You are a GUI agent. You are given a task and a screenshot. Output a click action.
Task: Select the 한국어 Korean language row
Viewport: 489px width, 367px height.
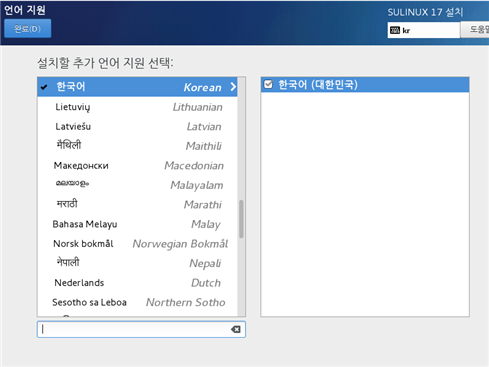tap(137, 87)
